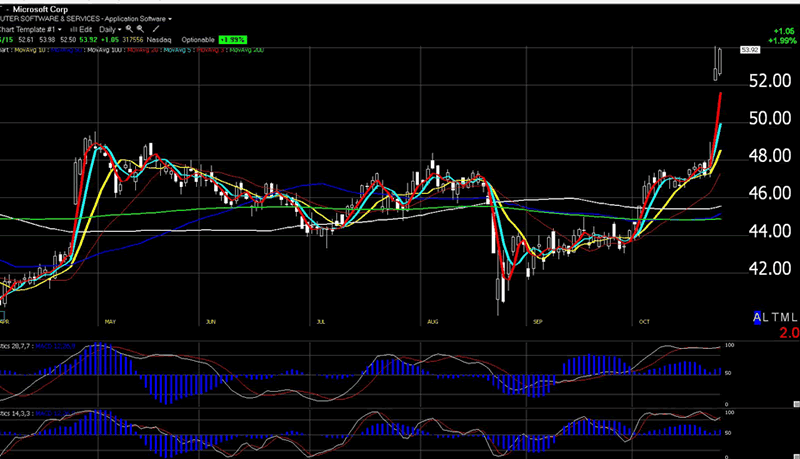The height and width of the screenshot is (459, 800).
Task: Select the line drawing tool icon
Action: (x=155, y=30)
